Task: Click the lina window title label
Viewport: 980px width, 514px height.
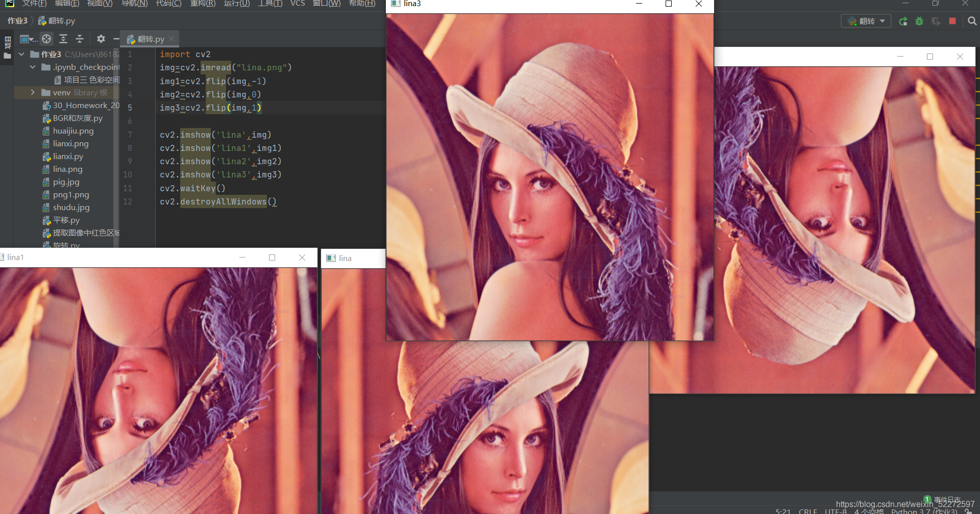Action: click(x=345, y=259)
